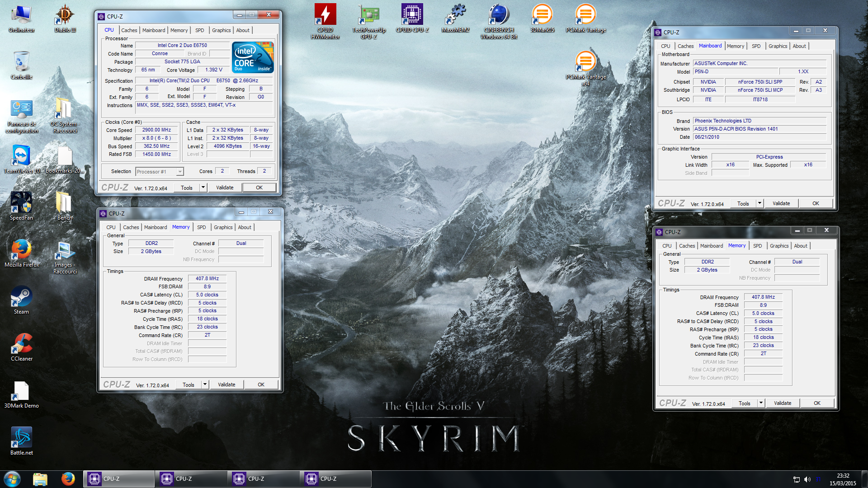This screenshot has width=868, height=488.
Task: Open Mainboard tab in left Memory window
Action: (156, 227)
